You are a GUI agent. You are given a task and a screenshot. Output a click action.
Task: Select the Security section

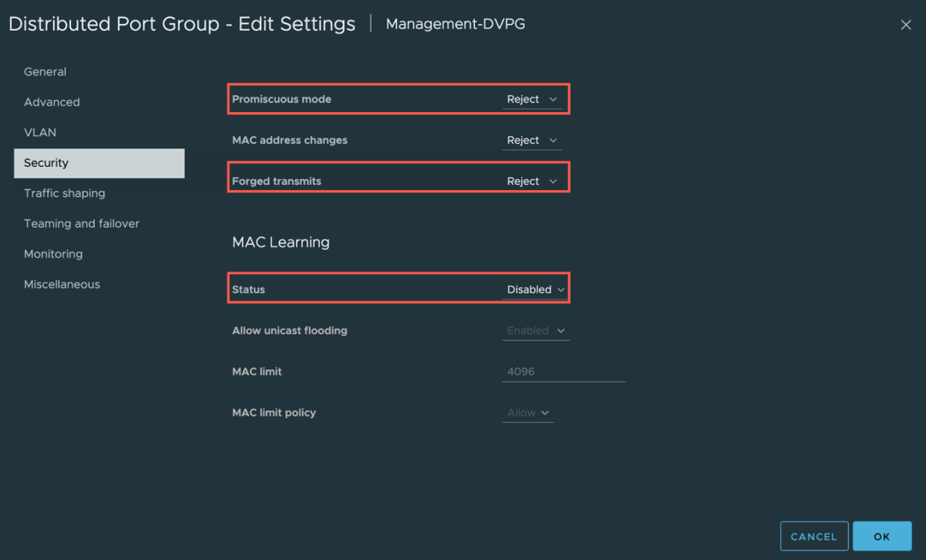(x=99, y=163)
